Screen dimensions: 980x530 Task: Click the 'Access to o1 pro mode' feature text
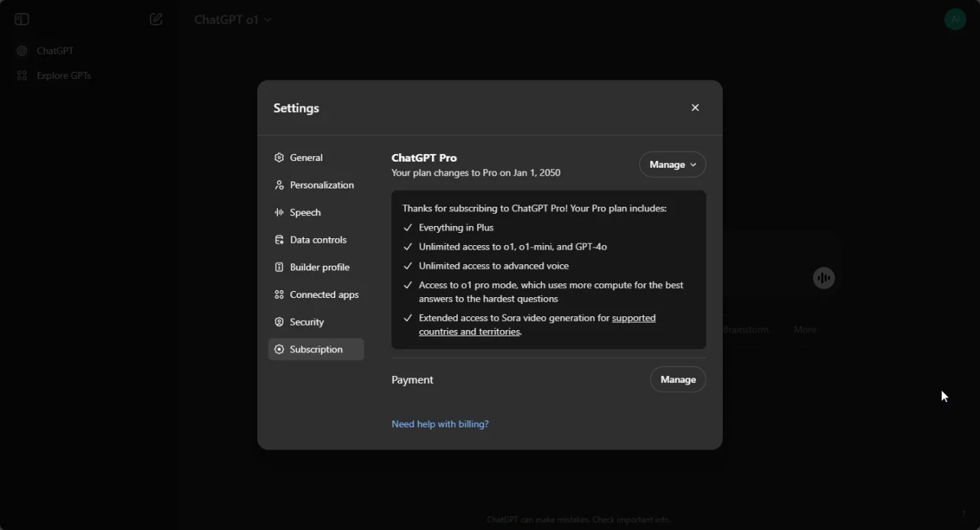551,292
